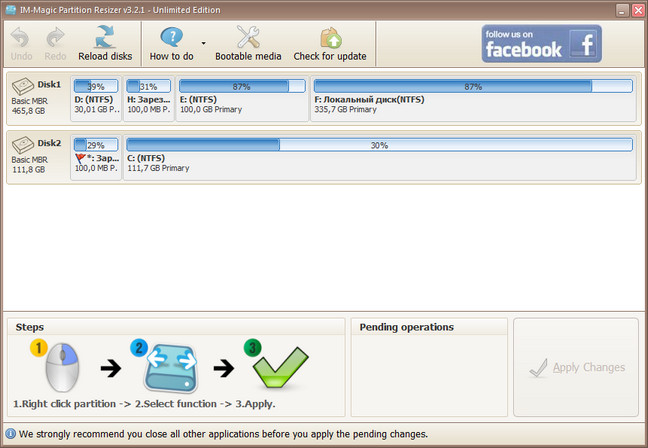Select the Disk2 drive icon
Image resolution: width=648 pixels, height=448 pixels.
(23, 146)
